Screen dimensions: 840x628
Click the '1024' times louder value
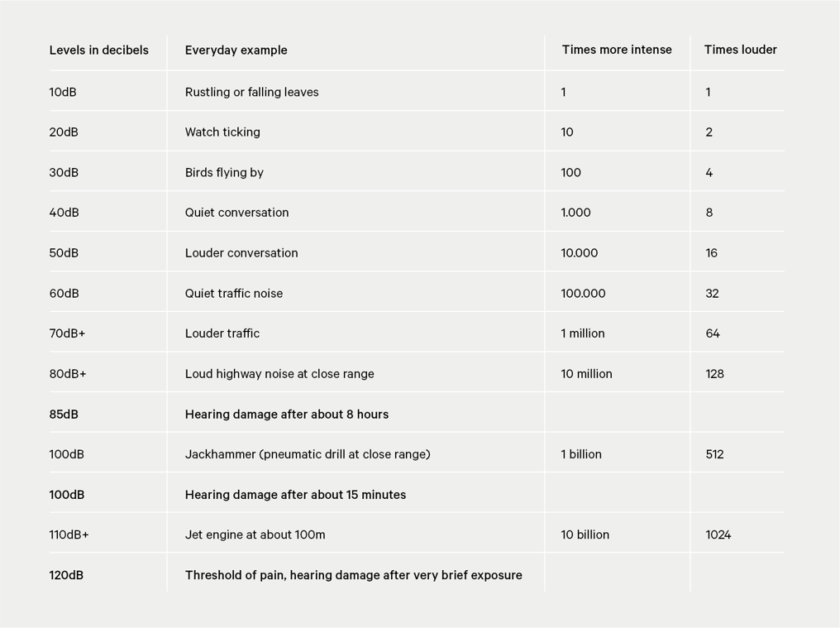point(718,535)
